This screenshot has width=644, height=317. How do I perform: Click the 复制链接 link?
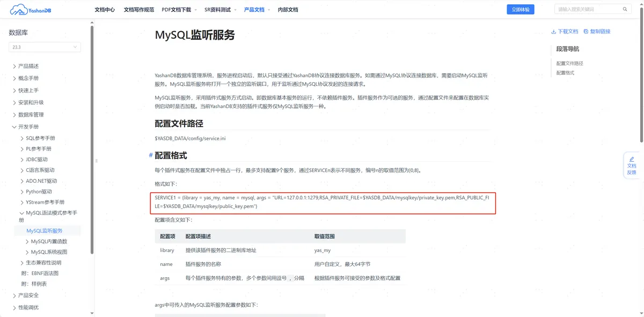pyautogui.click(x=600, y=31)
